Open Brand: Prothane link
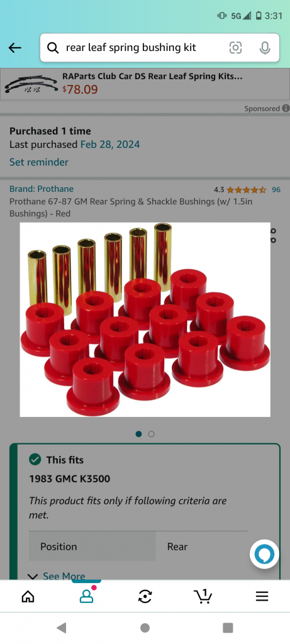 (x=42, y=189)
